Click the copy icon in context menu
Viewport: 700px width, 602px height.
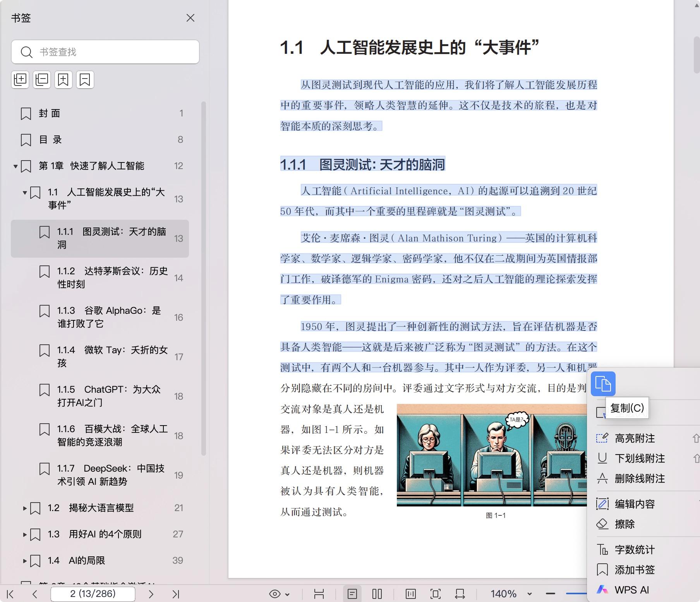pos(603,384)
